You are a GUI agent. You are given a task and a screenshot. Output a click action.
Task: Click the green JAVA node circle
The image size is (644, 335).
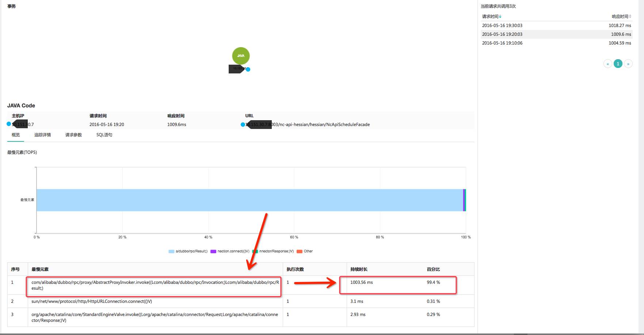241,56
